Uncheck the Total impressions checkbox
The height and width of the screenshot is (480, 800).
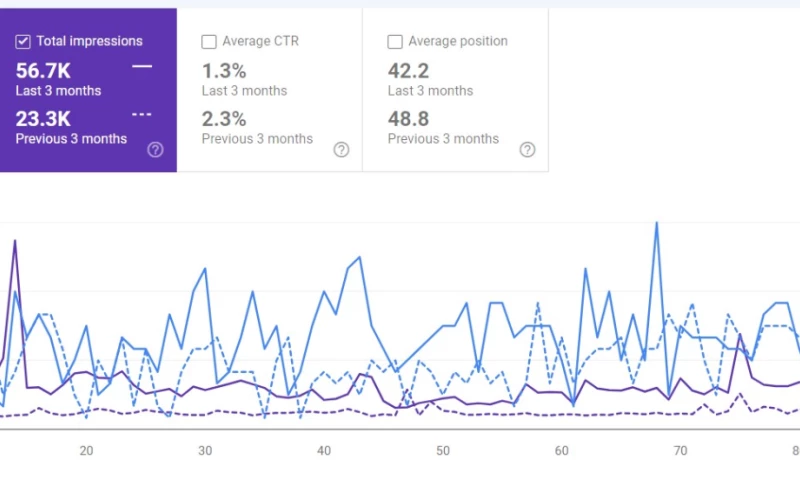point(23,41)
